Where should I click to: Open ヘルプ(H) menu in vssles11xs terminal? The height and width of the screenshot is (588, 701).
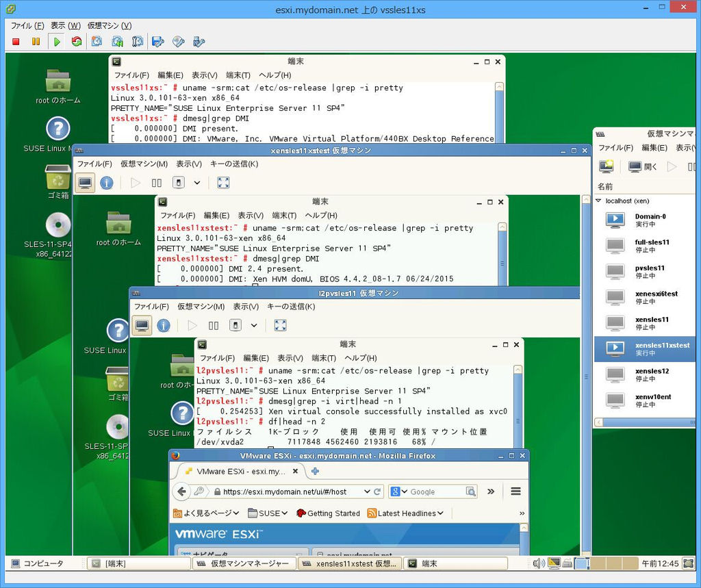pos(275,75)
